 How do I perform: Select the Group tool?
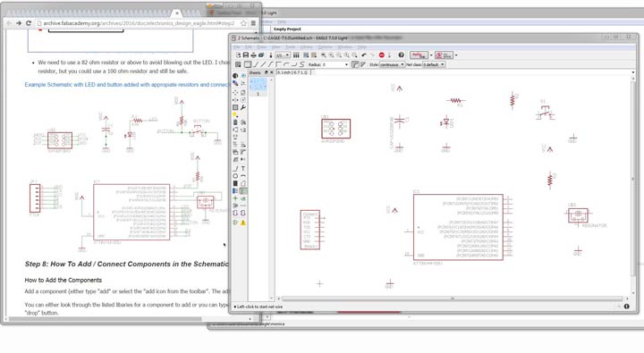[235, 107]
